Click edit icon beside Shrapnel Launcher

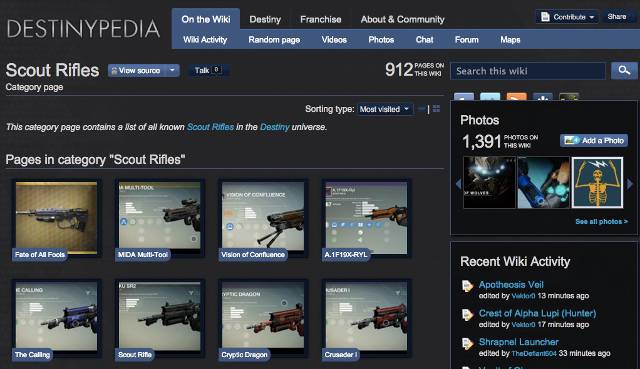click(467, 343)
